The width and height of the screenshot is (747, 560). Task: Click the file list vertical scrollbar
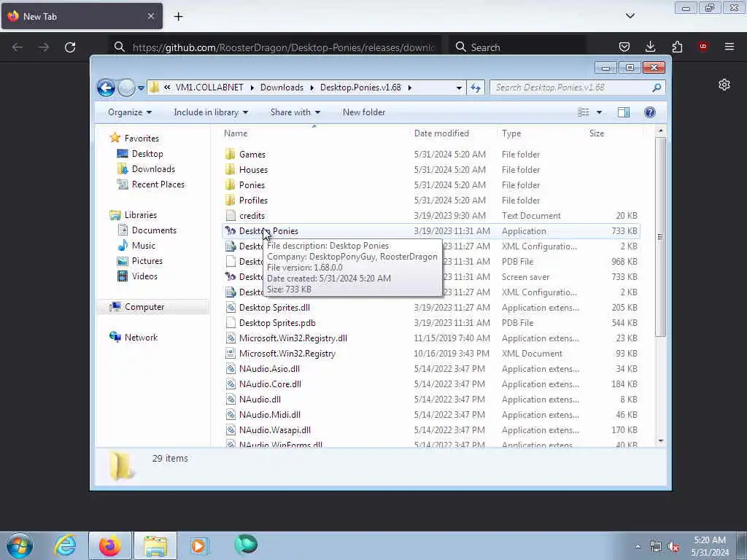pos(660,237)
